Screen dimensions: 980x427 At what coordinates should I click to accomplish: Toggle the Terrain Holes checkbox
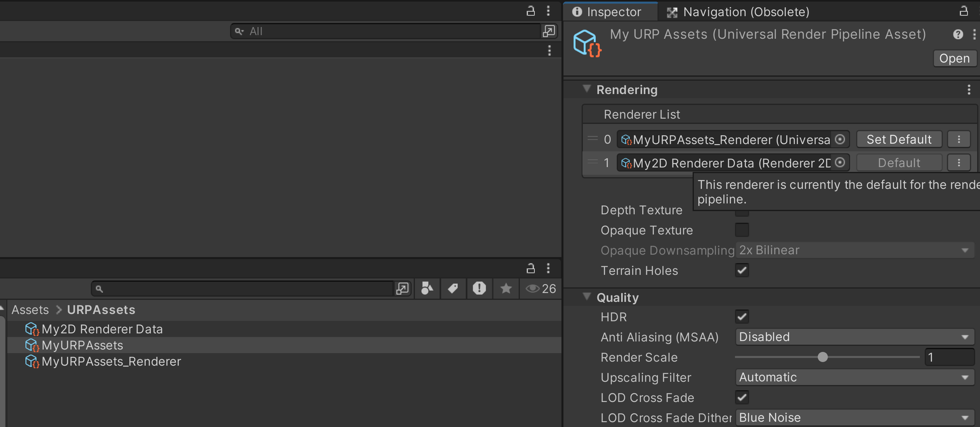click(742, 270)
